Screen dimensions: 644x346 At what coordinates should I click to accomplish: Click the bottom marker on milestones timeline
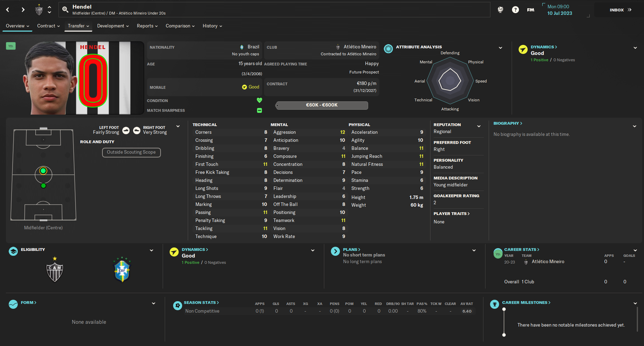coord(504,334)
